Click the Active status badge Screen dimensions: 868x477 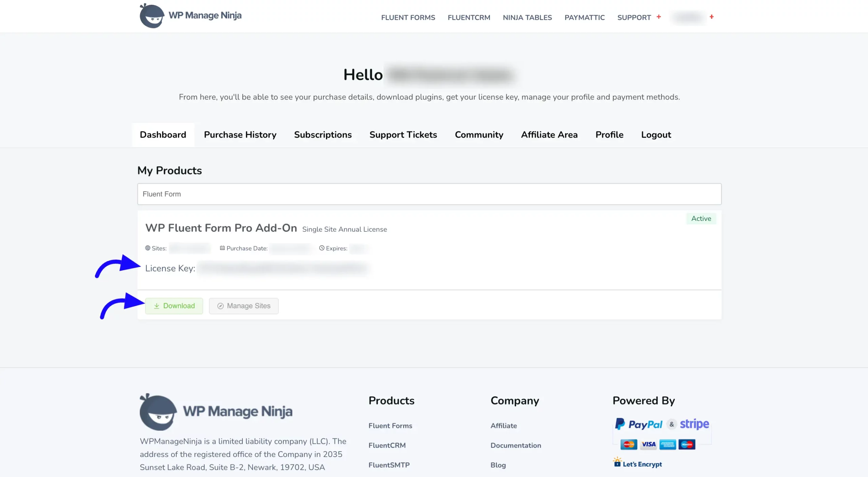701,219
